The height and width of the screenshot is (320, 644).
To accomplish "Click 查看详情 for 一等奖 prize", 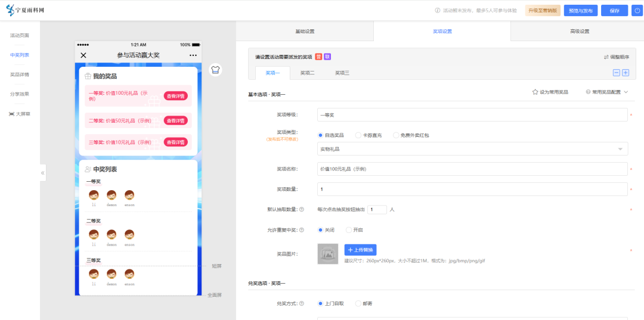I will pos(176,96).
